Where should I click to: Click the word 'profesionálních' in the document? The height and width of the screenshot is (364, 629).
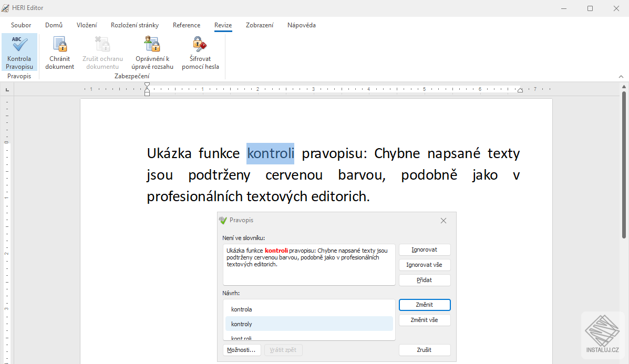194,196
